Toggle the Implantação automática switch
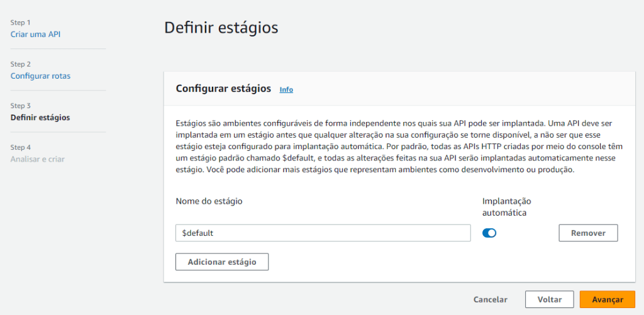 489,233
